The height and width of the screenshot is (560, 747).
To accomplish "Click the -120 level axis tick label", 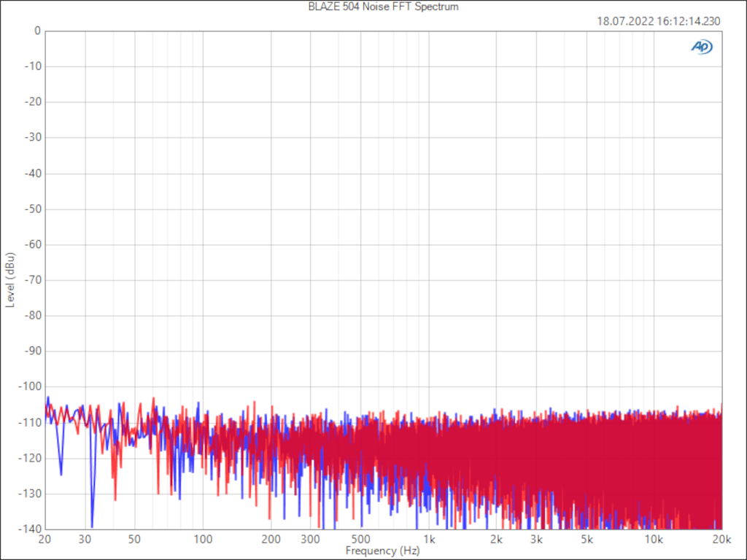I will point(30,458).
